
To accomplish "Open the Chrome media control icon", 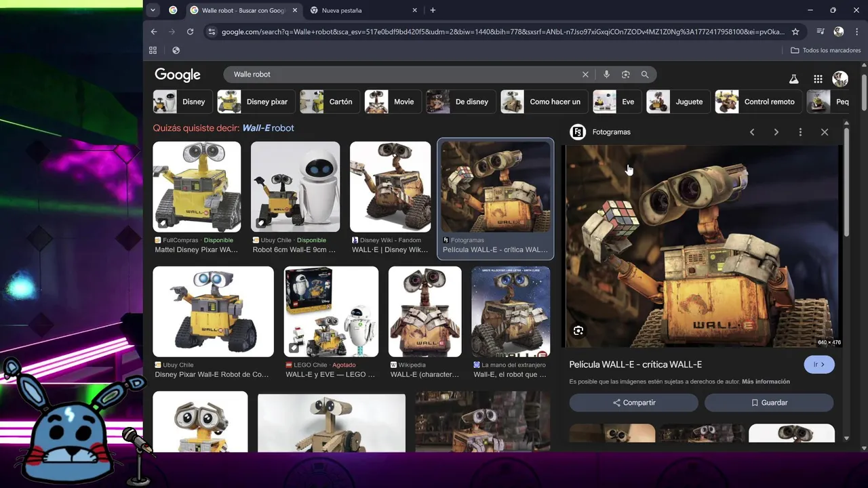I will 821,32.
